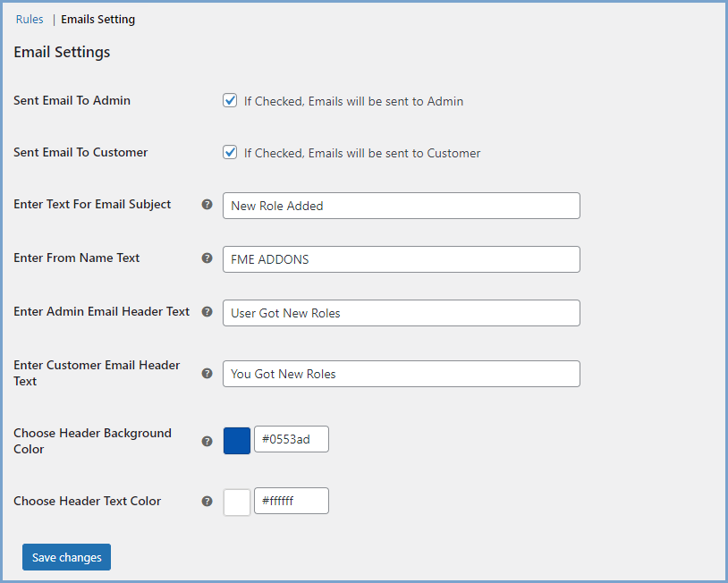
Task: Select the User Got New Roles text box
Action: (401, 313)
